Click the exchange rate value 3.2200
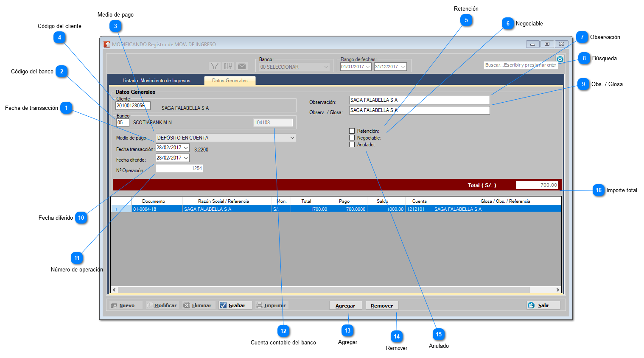The width and height of the screenshot is (644, 358). [x=201, y=150]
